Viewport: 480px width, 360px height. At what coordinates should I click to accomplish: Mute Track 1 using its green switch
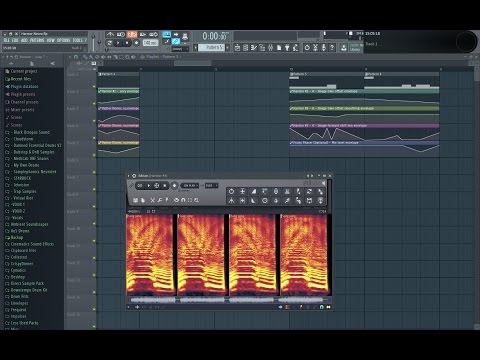click(x=94, y=86)
